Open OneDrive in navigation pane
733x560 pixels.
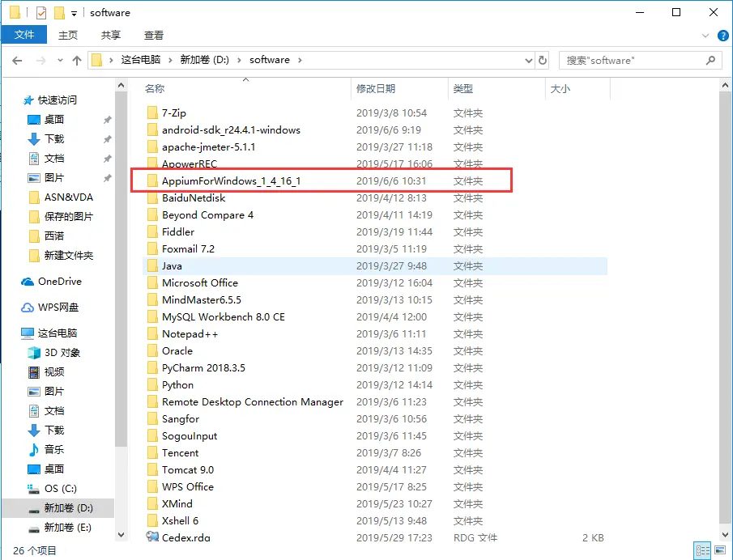(51, 281)
